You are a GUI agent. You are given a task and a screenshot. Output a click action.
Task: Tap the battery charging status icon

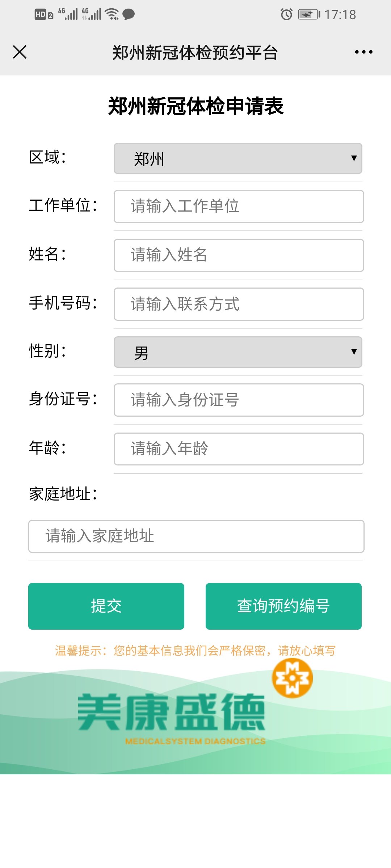(x=309, y=14)
